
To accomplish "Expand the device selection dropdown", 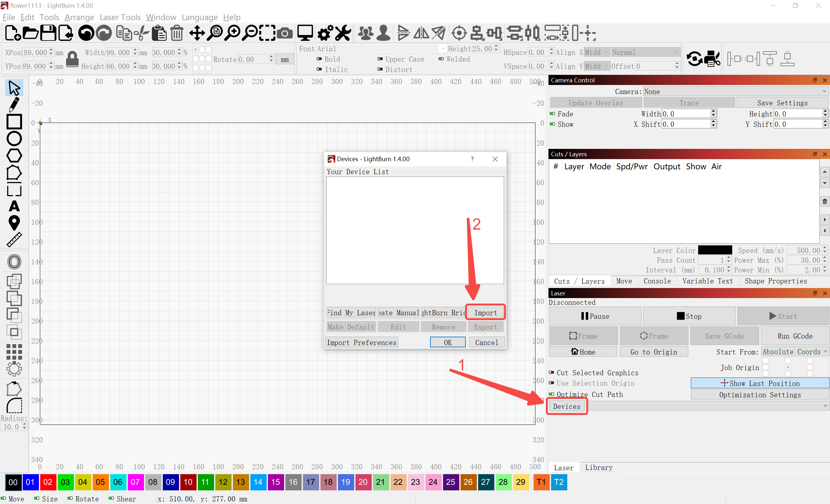I will 708,406.
